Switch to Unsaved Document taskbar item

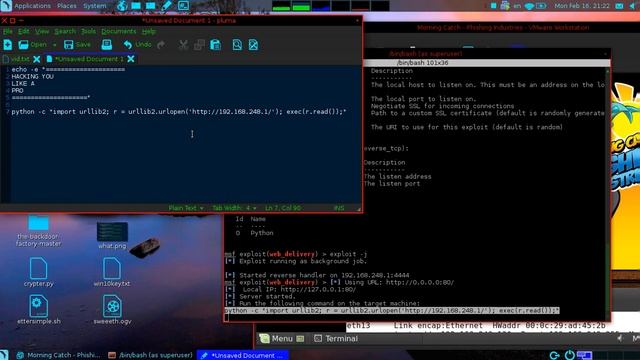[x=243, y=355]
